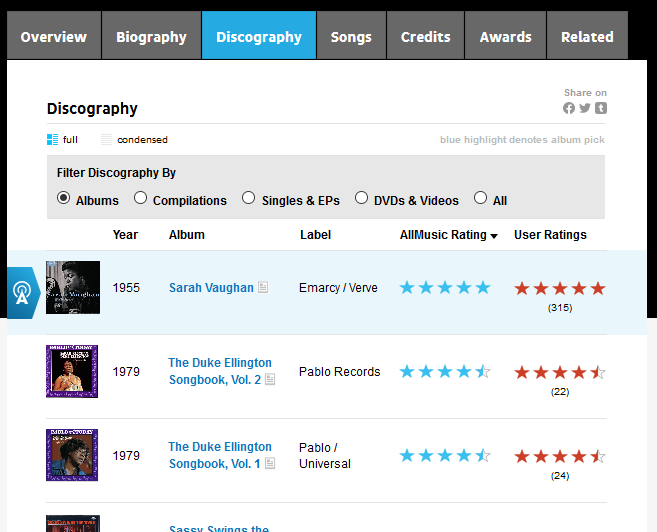
Task: Switch to condensed view icon
Action: 106,139
